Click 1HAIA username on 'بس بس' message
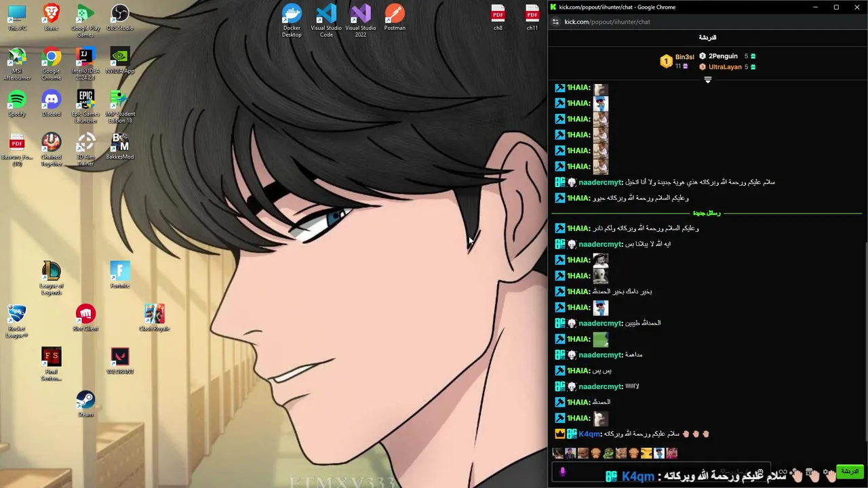The height and width of the screenshot is (488, 868). pyautogui.click(x=577, y=371)
